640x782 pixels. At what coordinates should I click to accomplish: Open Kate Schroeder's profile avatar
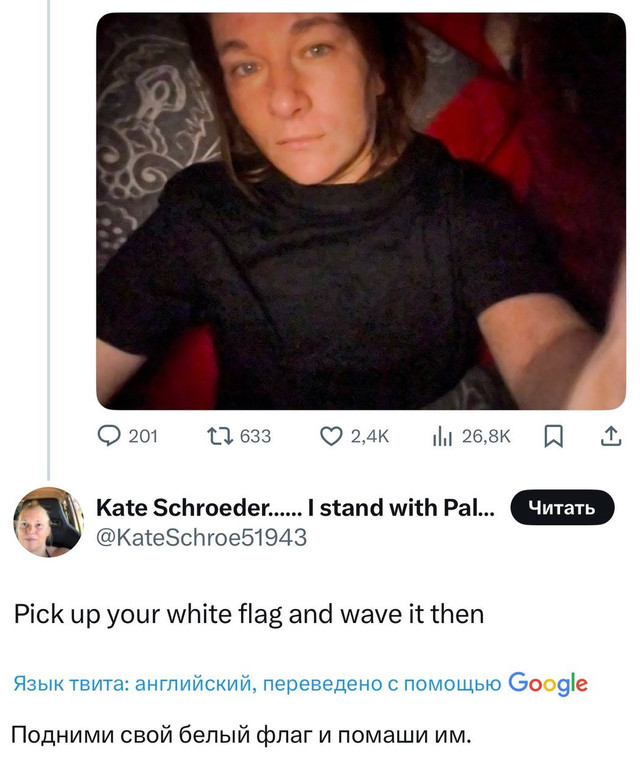(x=48, y=522)
